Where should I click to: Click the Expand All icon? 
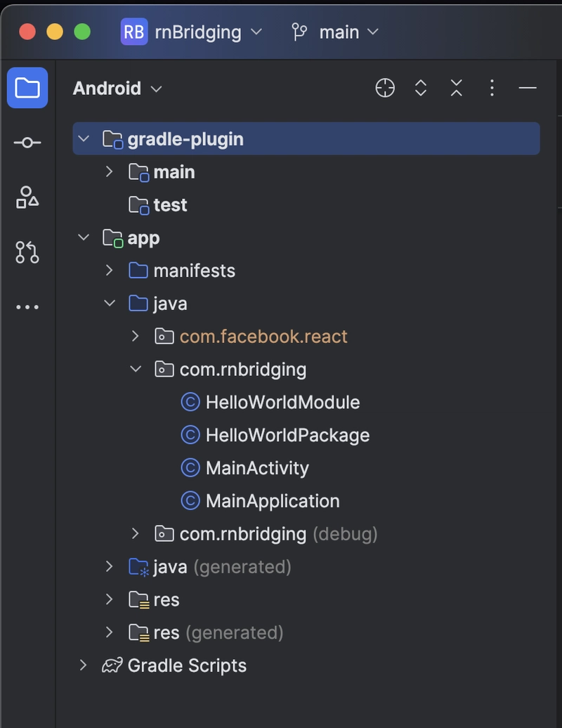(421, 88)
